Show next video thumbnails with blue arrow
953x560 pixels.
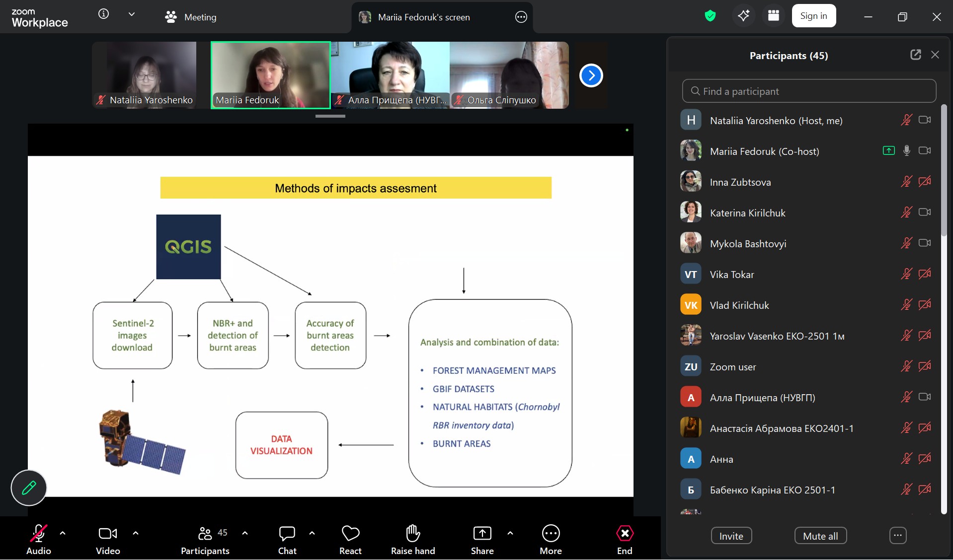click(x=591, y=75)
